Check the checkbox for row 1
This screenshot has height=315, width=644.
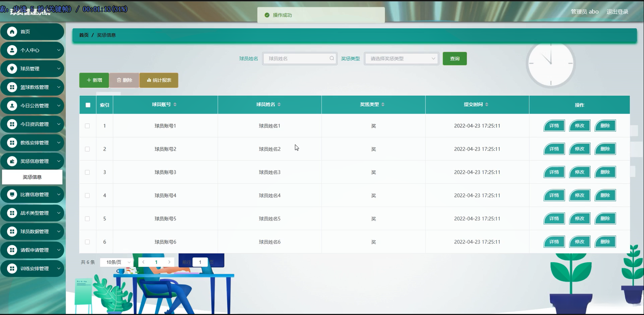[x=87, y=126]
